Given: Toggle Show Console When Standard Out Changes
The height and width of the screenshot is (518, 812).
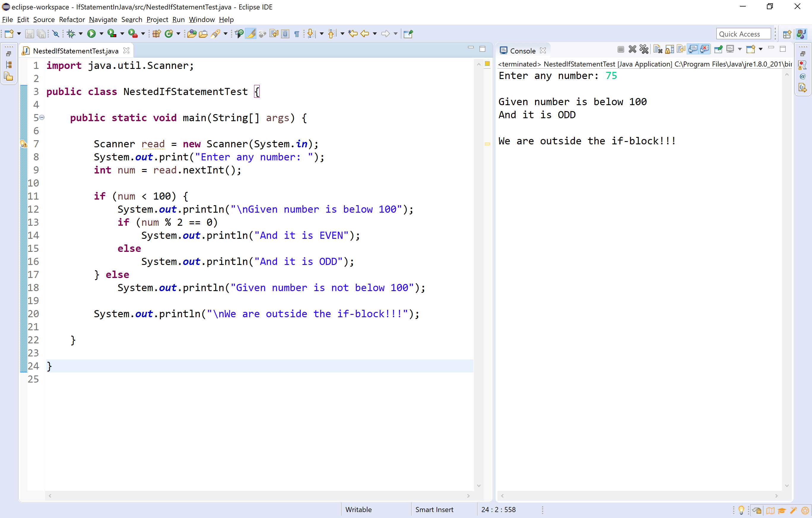Looking at the screenshot, I should (x=693, y=49).
